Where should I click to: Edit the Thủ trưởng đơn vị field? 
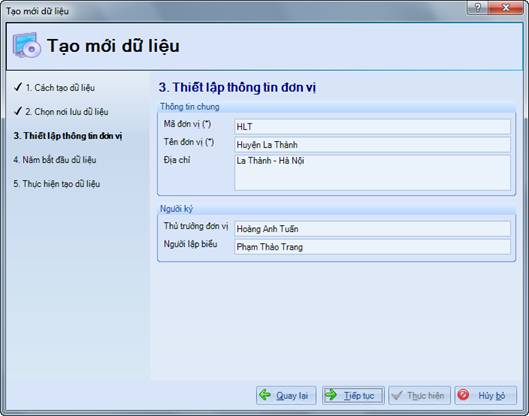coord(372,229)
